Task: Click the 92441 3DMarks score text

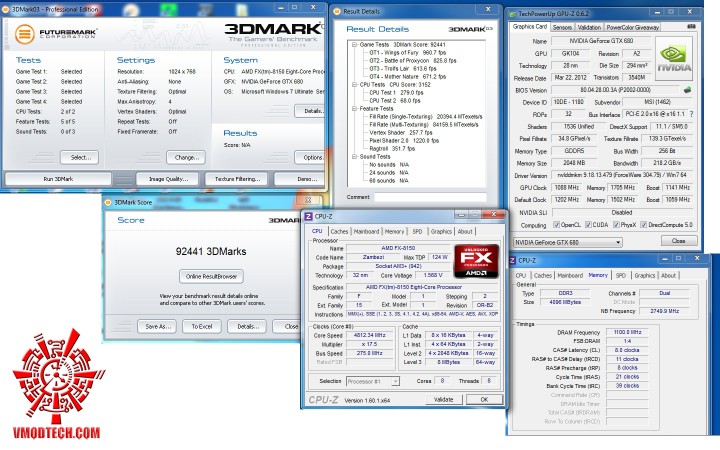Action: pyautogui.click(x=211, y=252)
